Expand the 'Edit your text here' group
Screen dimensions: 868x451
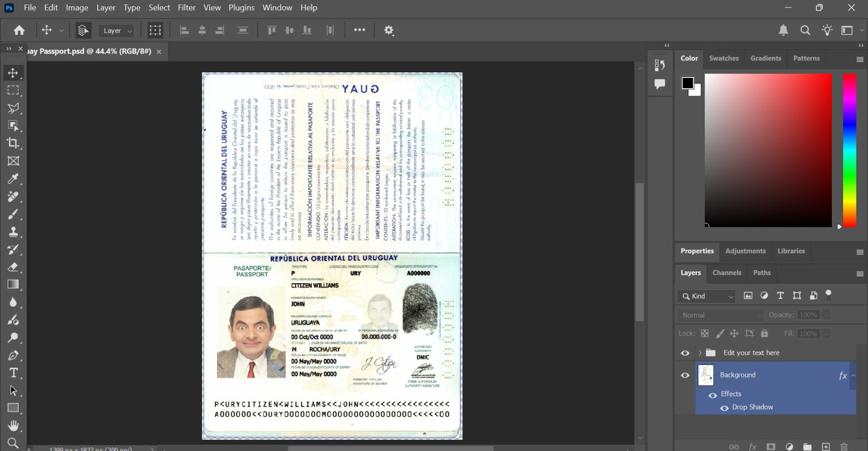[x=700, y=353]
